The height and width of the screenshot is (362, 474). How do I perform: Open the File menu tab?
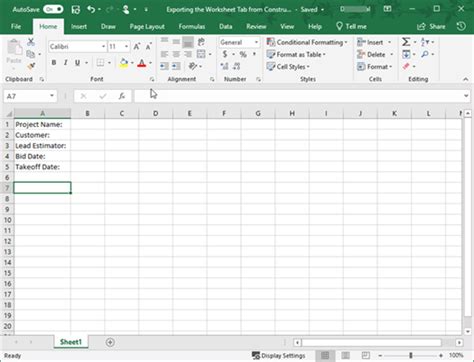pyautogui.click(x=16, y=26)
